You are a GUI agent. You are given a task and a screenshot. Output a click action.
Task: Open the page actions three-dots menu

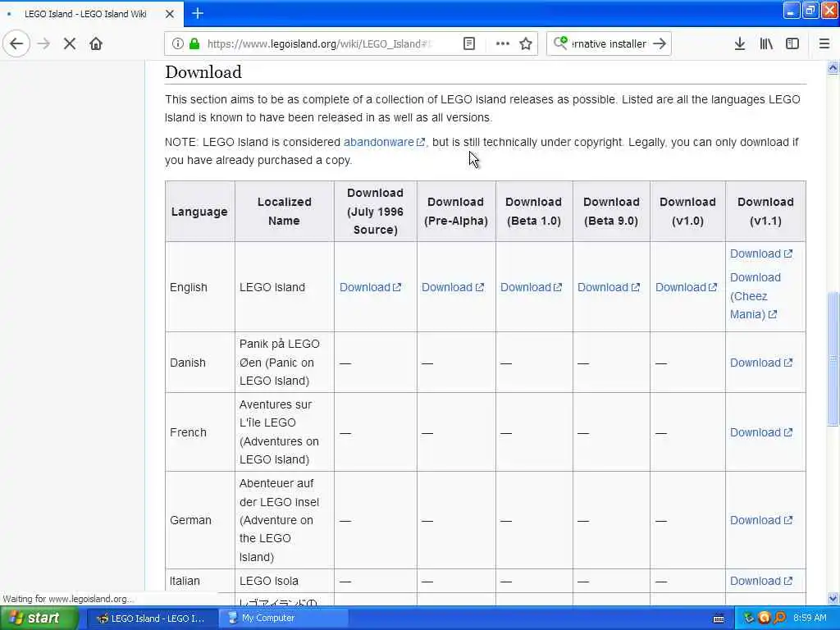503,44
